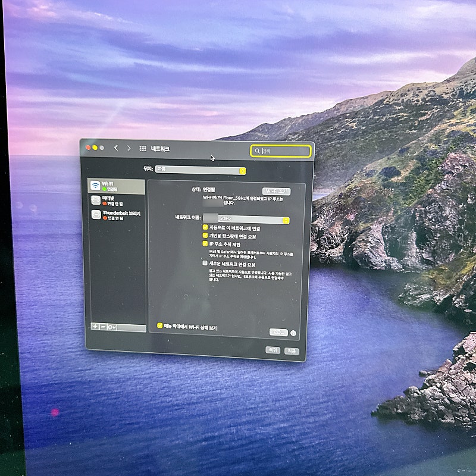This screenshot has height=476, width=476.
Task: Disable IP 주소 추적 제한 checkbox
Action: point(205,244)
